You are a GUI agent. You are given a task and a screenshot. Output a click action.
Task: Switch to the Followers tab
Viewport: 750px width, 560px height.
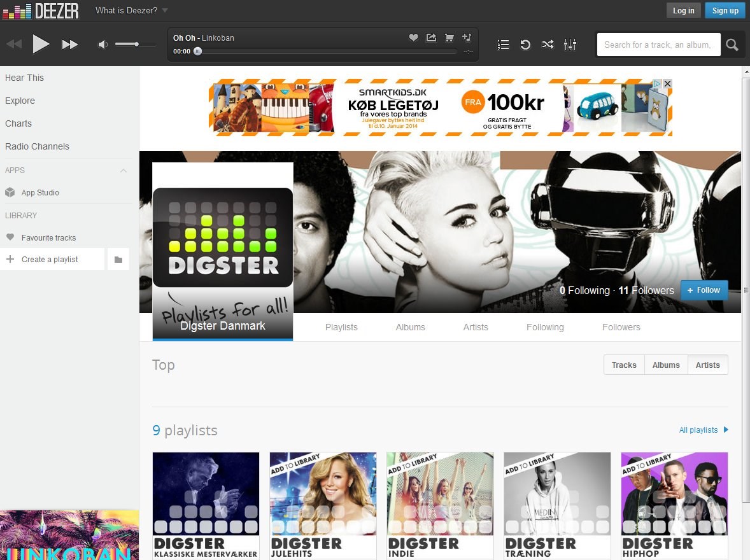click(621, 327)
